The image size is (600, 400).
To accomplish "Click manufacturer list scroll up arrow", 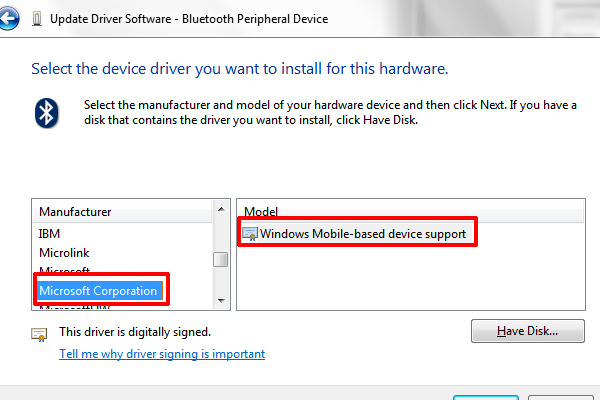I will point(221,209).
